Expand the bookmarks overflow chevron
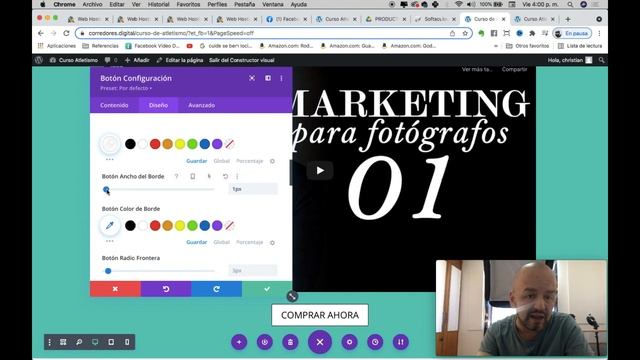Screen dimensions: 640x360 tap(496, 46)
